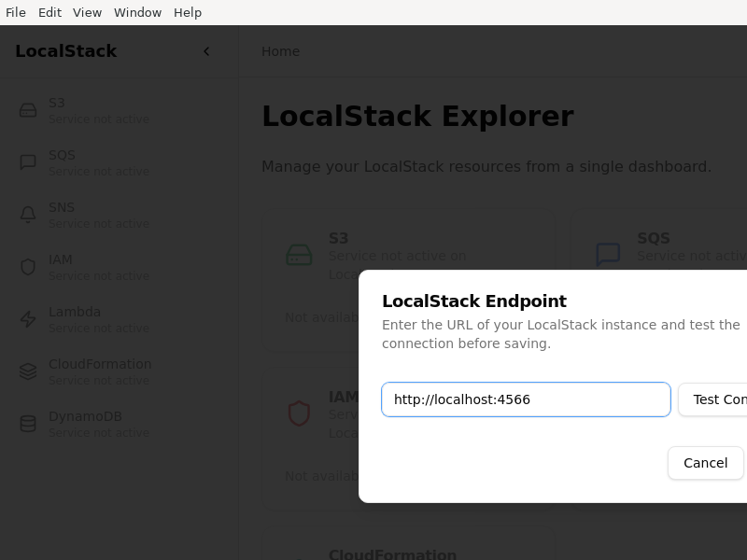Viewport: 747px width, 560px height.
Task: Open the Edit menu
Action: click(50, 12)
